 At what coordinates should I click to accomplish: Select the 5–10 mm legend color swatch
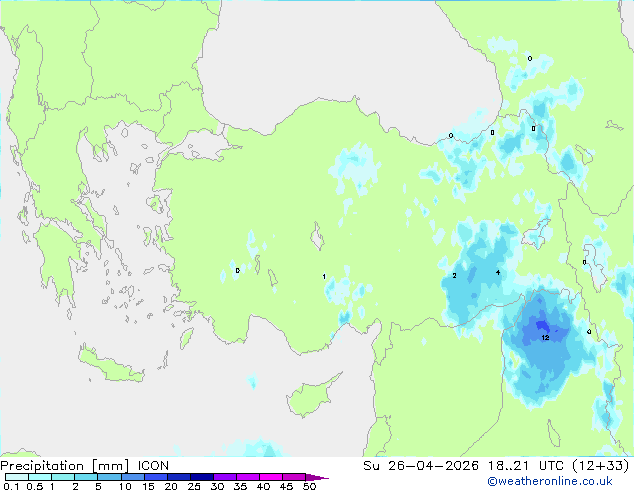[109, 477]
